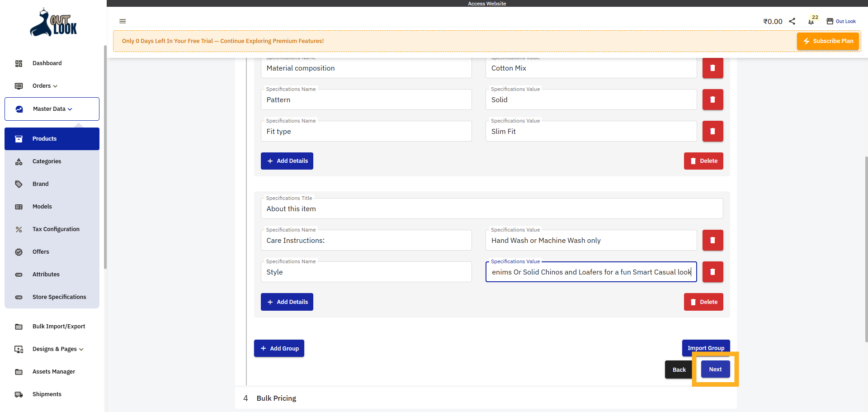Open the Tax Configuration page
The image size is (868, 412).
(x=56, y=229)
